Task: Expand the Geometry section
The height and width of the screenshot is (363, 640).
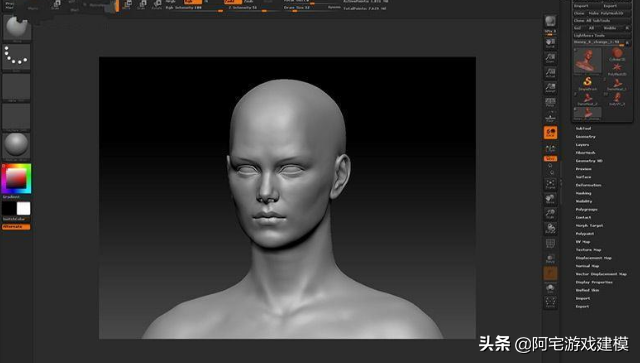Action: click(585, 136)
